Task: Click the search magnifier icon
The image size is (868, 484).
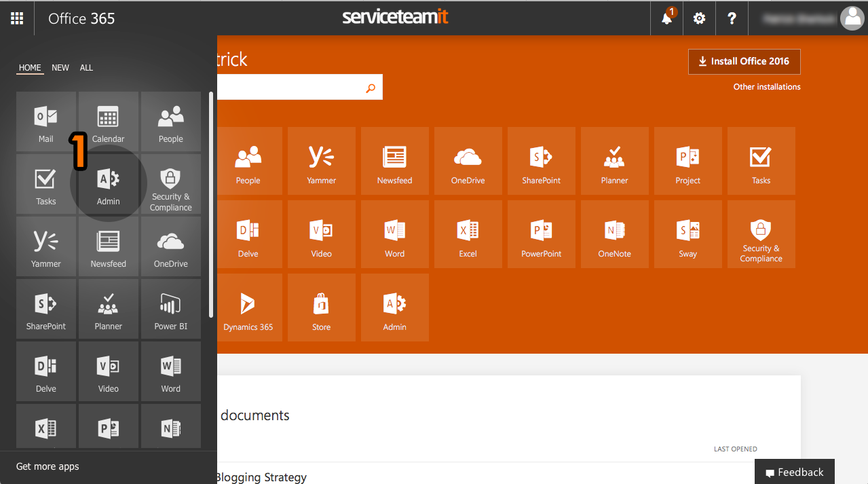Action: 371,88
